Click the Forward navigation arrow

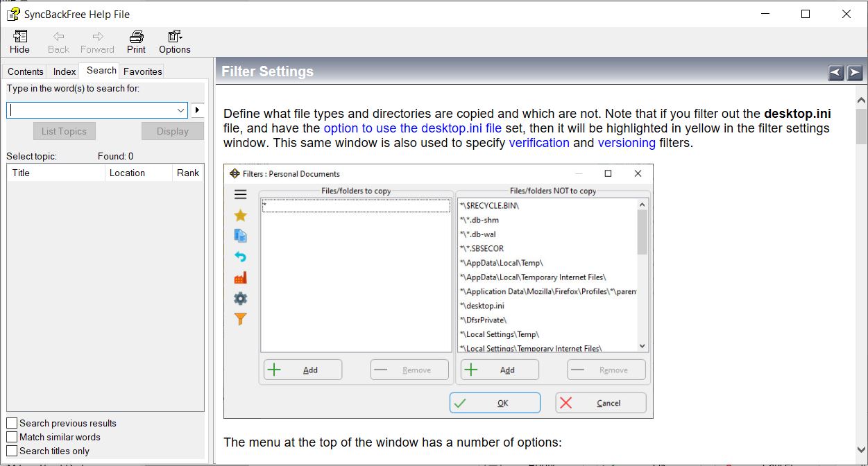[x=97, y=42]
